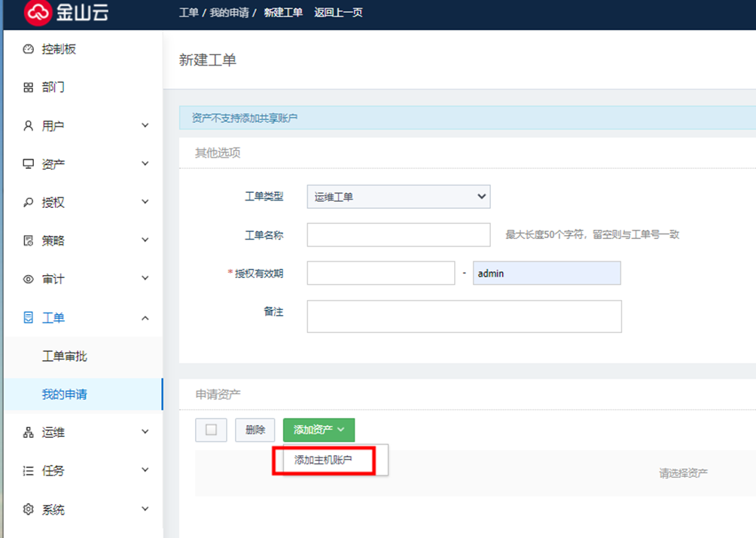Tick the select-all checkbox beside 删除

211,429
